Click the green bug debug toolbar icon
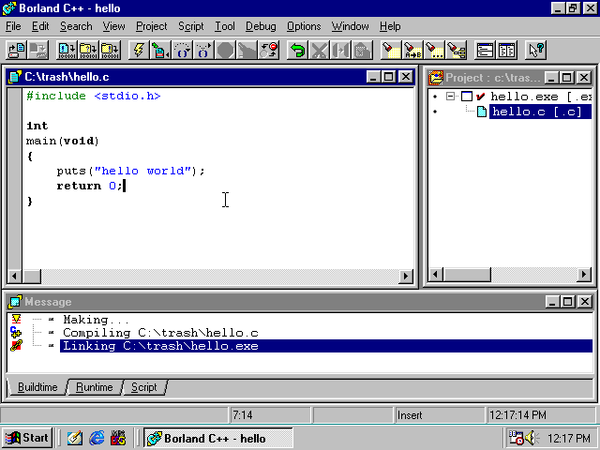The width and height of the screenshot is (600, 450). click(x=160, y=50)
